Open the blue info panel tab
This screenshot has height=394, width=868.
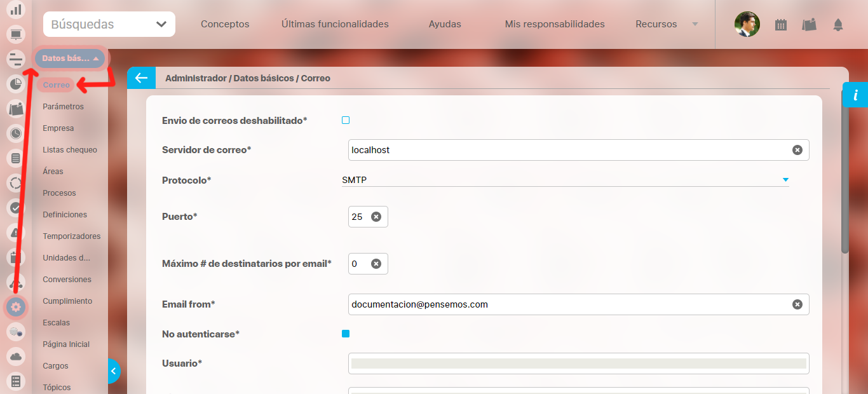(x=855, y=95)
